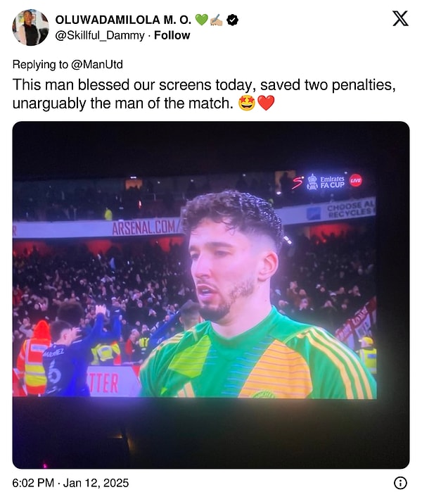This screenshot has width=422, height=504.
Task: Click the green heart emoji in the name
Action: point(201,20)
